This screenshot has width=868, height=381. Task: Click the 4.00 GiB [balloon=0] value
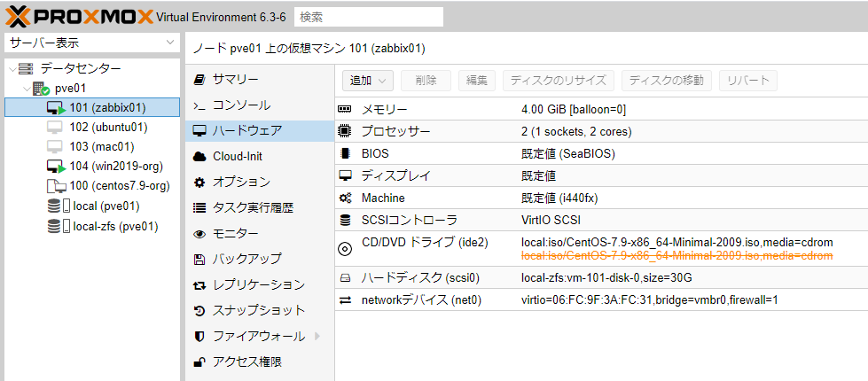[x=574, y=110]
